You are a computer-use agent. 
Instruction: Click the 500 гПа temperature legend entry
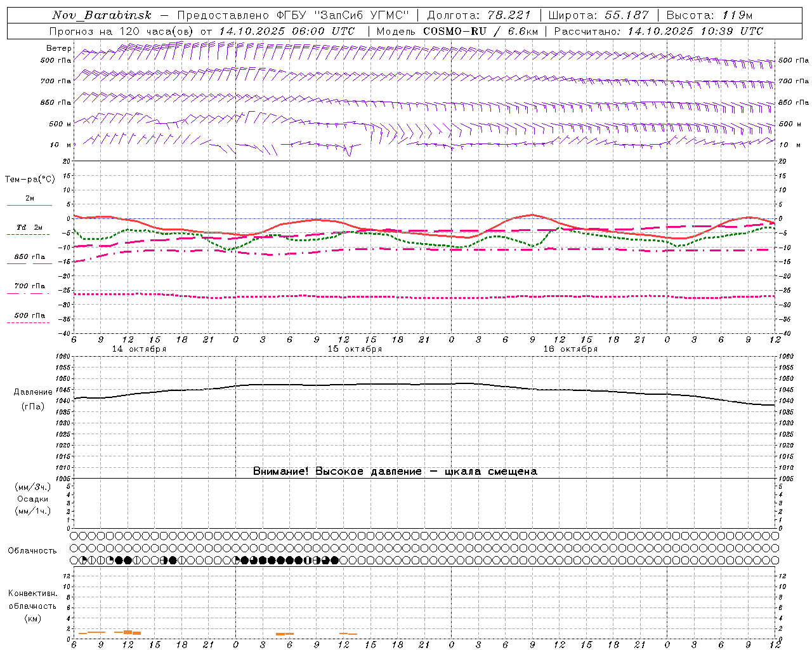pos(29,315)
